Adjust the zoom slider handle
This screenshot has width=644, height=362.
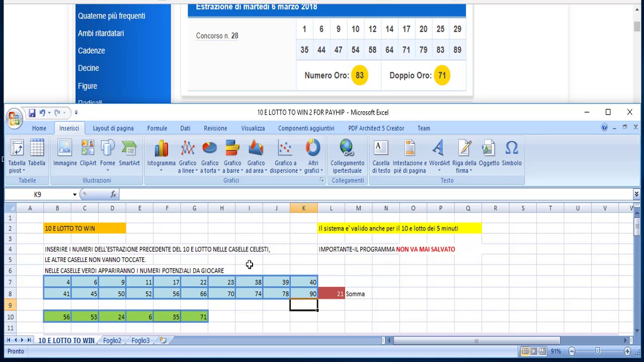597,351
